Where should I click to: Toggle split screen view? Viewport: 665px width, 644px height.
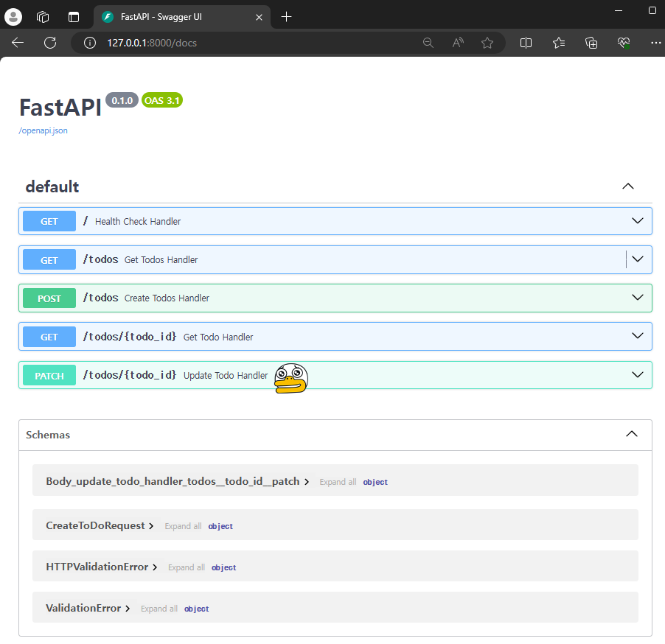(526, 43)
